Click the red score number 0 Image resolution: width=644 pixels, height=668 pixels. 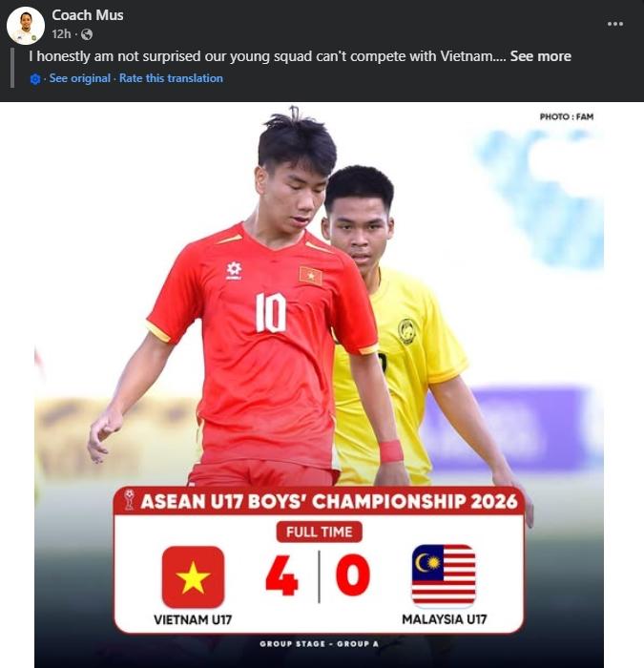[x=353, y=575]
